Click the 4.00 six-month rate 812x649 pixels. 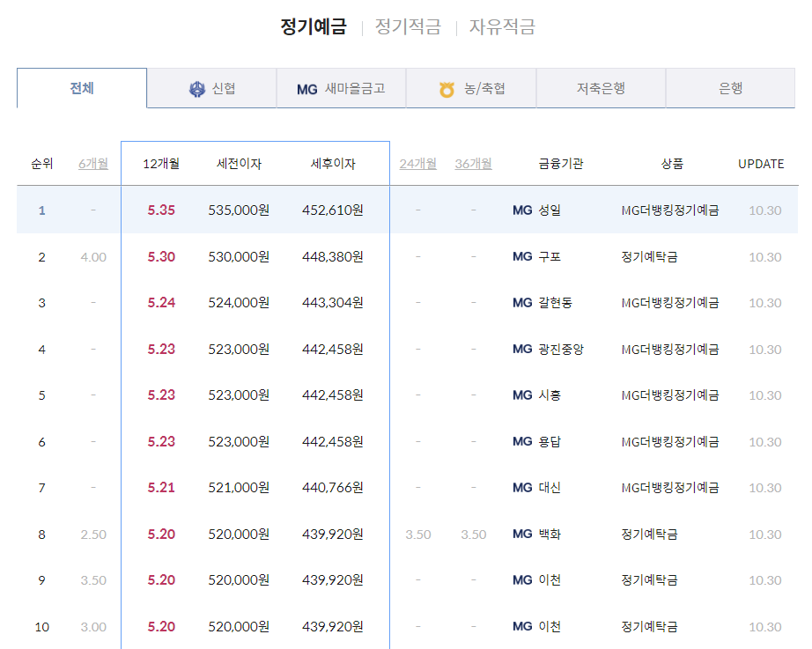[93, 257]
